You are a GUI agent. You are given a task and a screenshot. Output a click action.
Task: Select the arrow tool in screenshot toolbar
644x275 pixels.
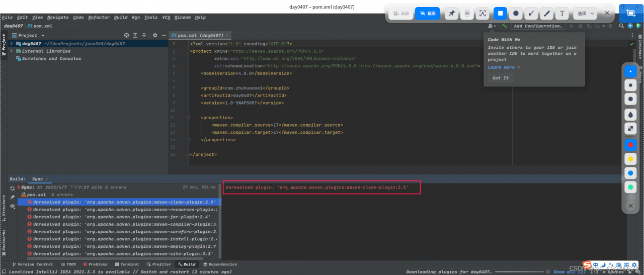click(531, 14)
